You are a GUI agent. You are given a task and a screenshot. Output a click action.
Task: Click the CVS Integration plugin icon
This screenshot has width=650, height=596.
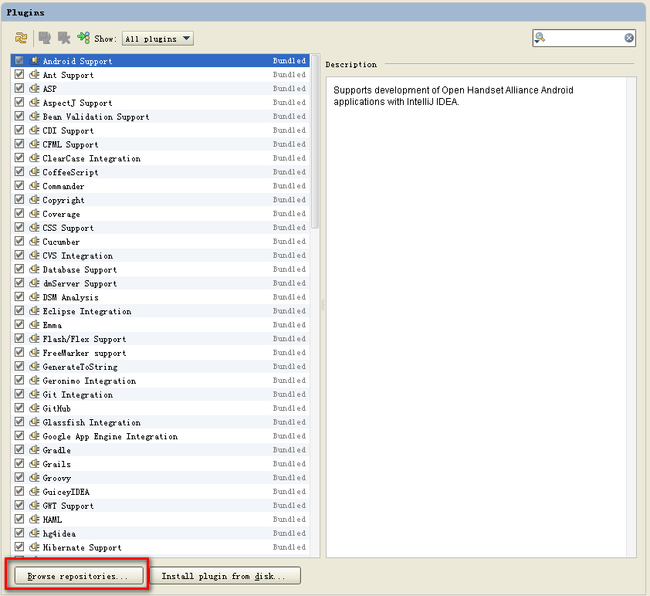coord(34,254)
